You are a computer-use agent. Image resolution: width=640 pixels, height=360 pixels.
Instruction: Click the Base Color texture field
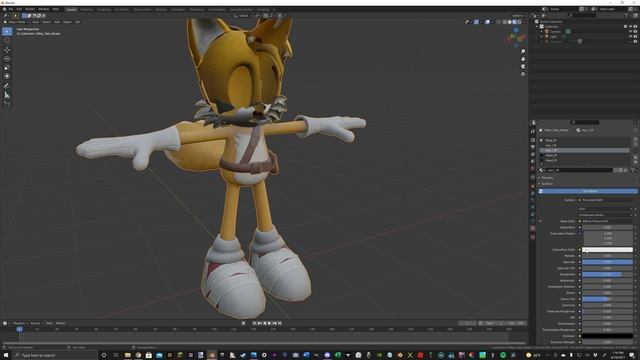[606, 221]
